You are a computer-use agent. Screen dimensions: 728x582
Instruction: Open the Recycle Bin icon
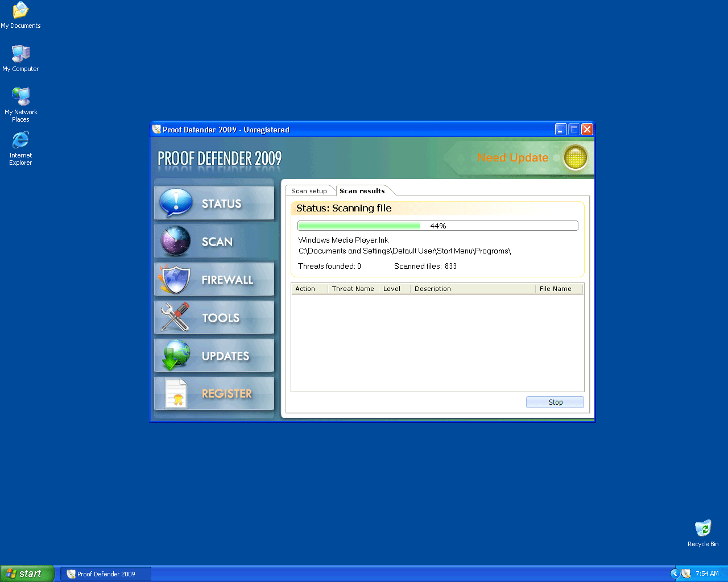pos(703,529)
